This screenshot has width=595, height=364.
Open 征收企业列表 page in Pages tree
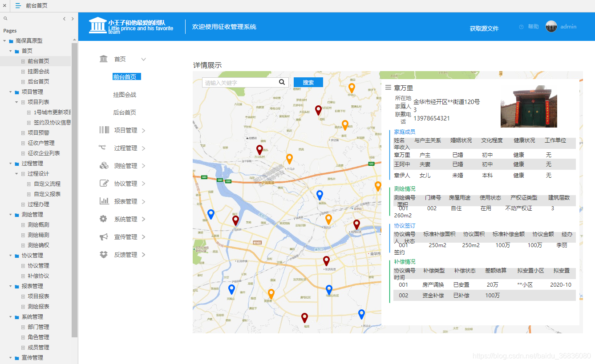(44, 153)
